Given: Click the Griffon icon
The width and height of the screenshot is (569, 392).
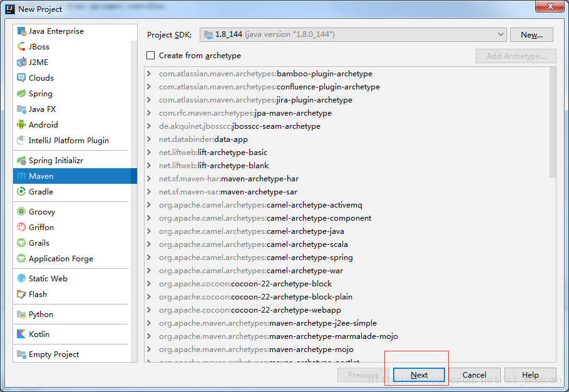Looking at the screenshot, I should [x=21, y=227].
